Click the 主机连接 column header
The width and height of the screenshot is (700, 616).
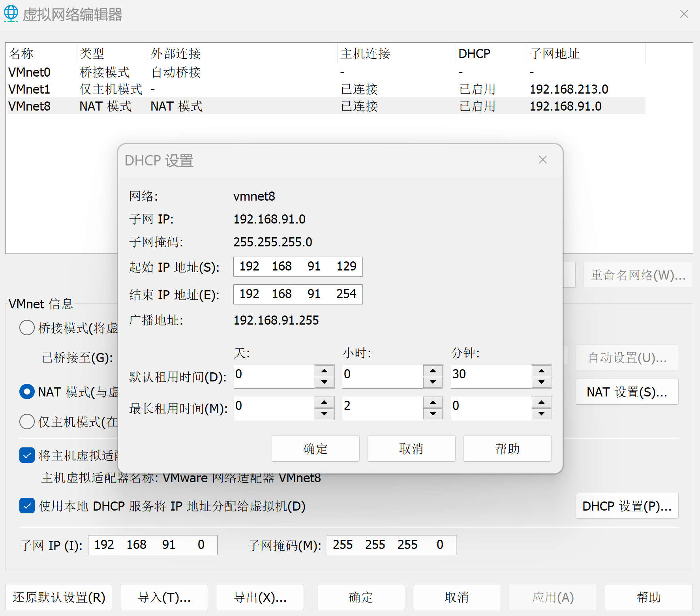coord(397,53)
